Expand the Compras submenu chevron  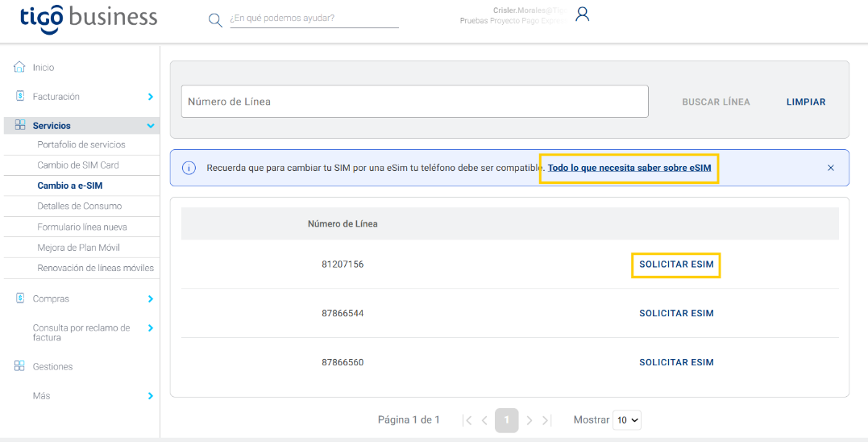pos(151,298)
